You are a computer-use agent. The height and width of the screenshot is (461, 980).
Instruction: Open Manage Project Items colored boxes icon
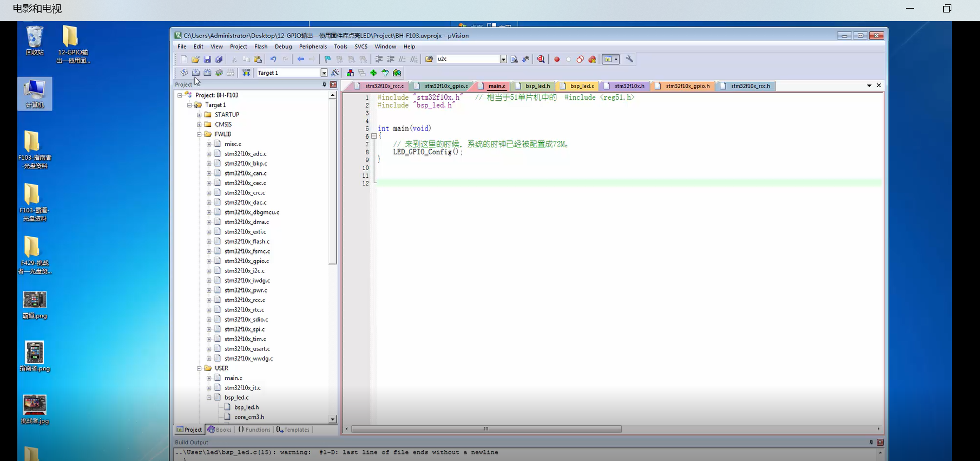tap(350, 73)
